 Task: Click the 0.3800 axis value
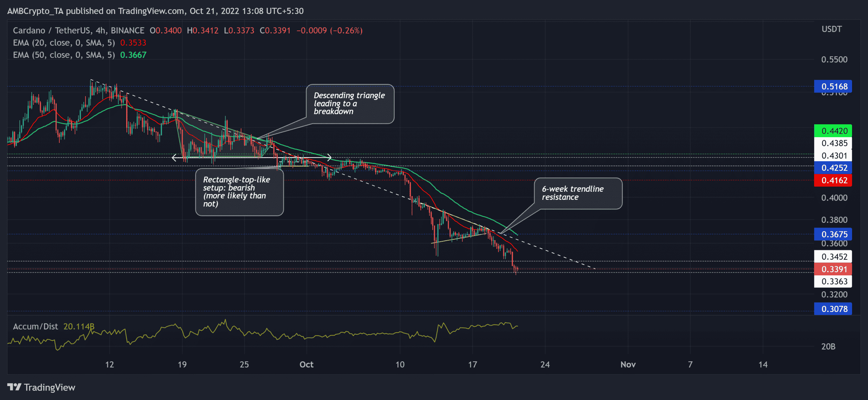pyautogui.click(x=834, y=220)
